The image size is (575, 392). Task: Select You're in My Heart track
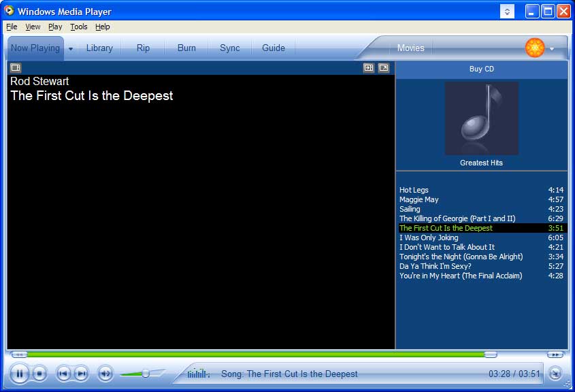(482, 276)
